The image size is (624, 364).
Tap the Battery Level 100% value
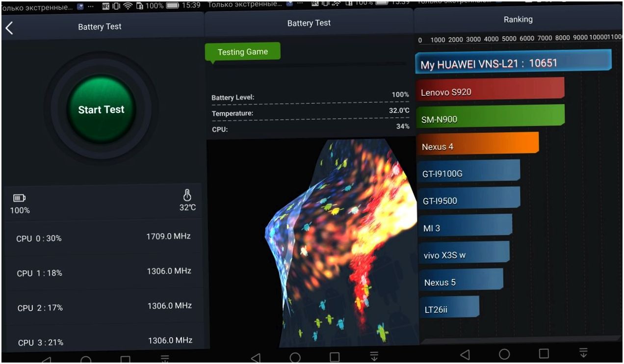tap(400, 94)
